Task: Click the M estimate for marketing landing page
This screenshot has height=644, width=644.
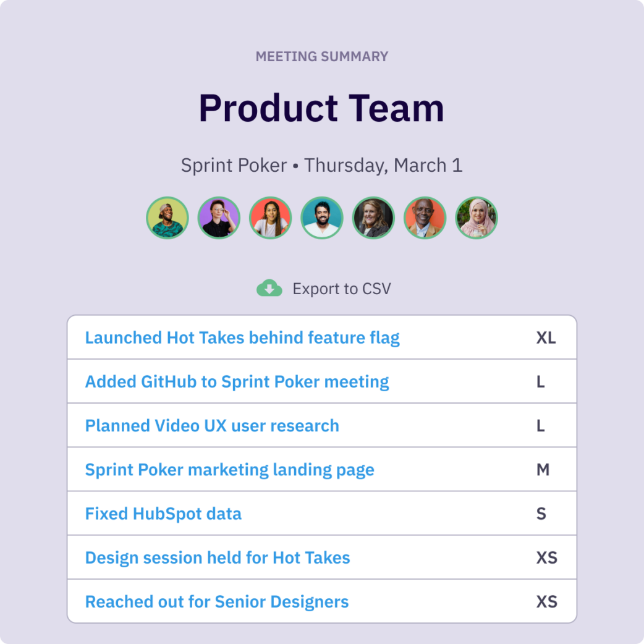Action: (543, 470)
